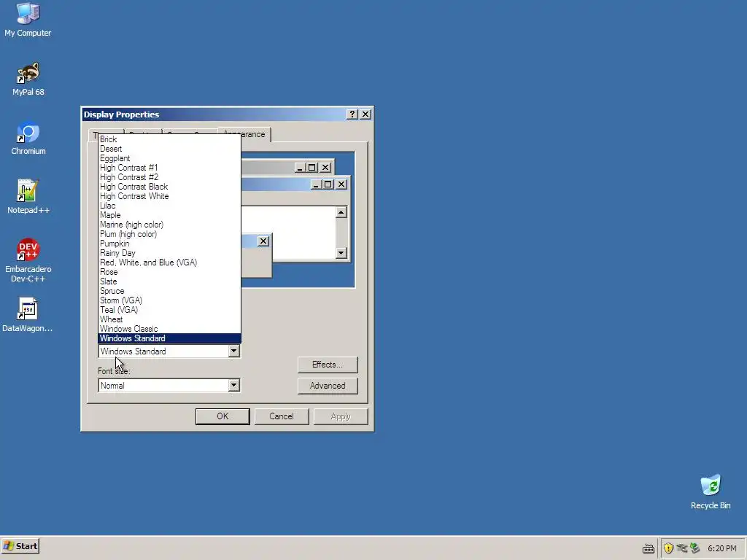Choose High Contrast White scheme
The width and height of the screenshot is (747, 560).
pos(169,196)
